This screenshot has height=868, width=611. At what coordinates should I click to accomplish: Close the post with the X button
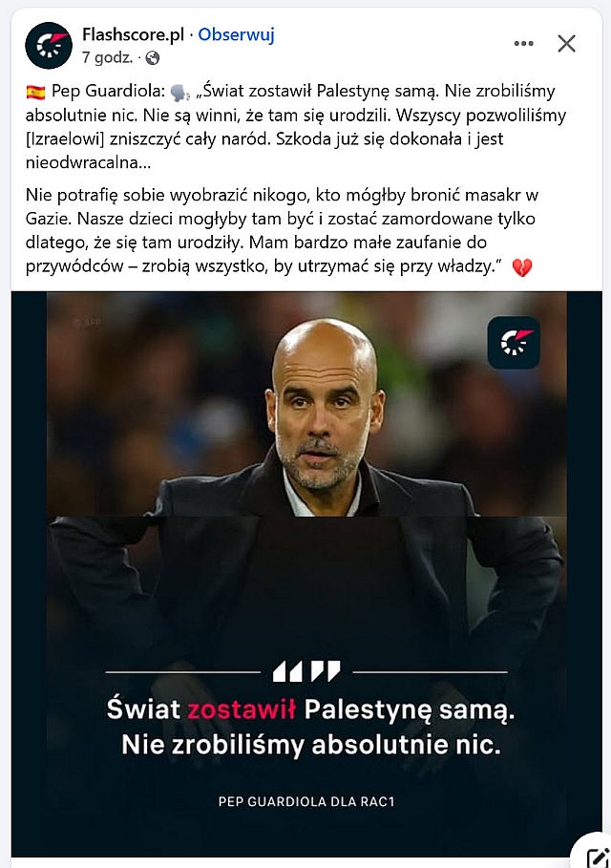click(x=566, y=43)
